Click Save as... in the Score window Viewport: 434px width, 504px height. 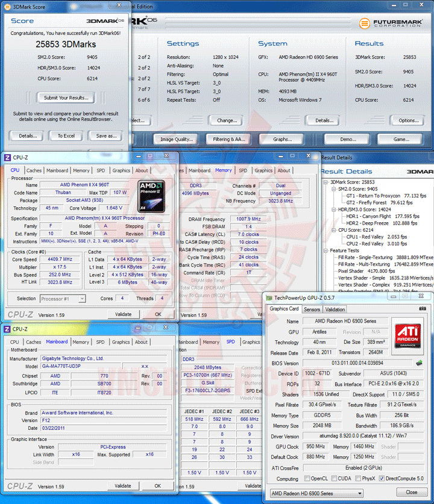(106, 136)
